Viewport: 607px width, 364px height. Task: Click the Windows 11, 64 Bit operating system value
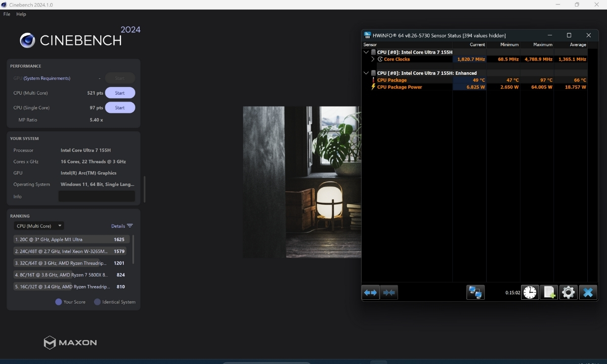click(x=98, y=185)
